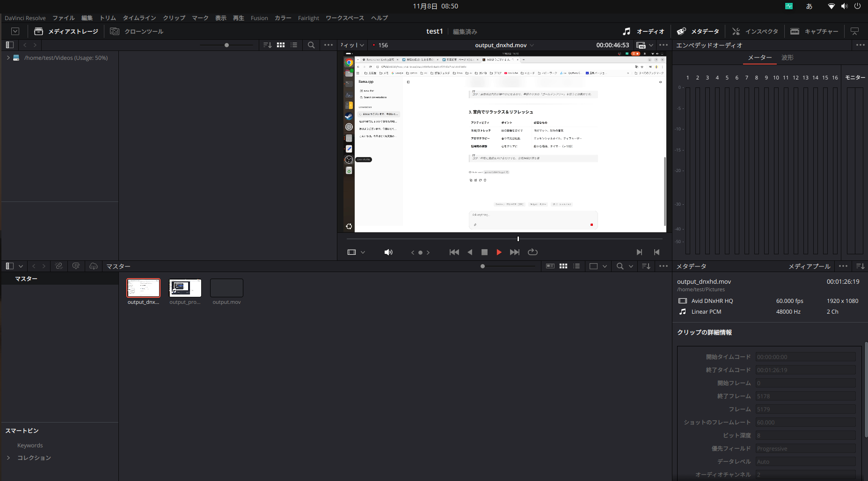Select the output_pro clip thumbnail
This screenshot has height=481, width=868.
185,288
